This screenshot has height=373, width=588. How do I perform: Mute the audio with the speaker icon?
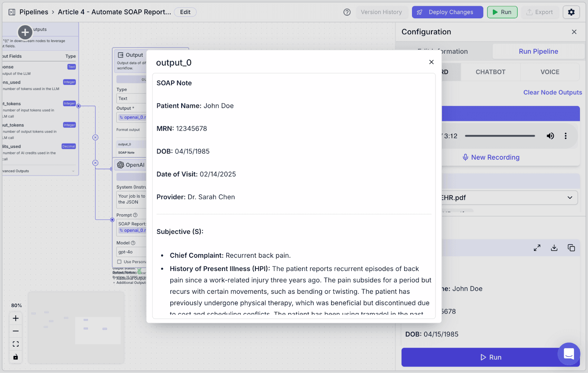click(x=550, y=136)
